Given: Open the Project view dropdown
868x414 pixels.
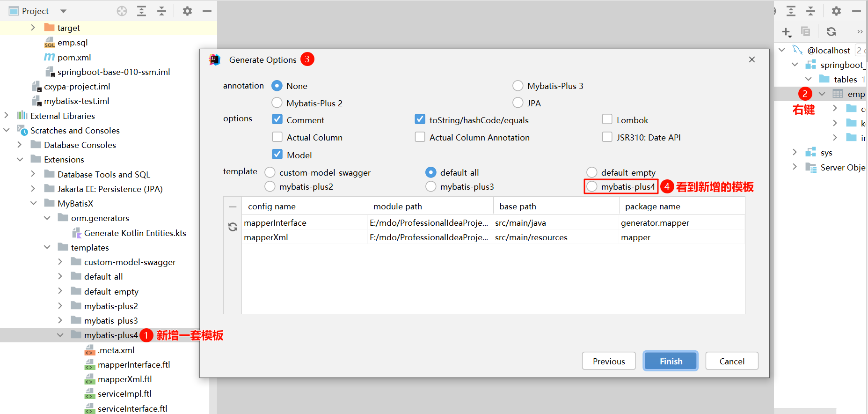Looking at the screenshot, I should tap(64, 11).
